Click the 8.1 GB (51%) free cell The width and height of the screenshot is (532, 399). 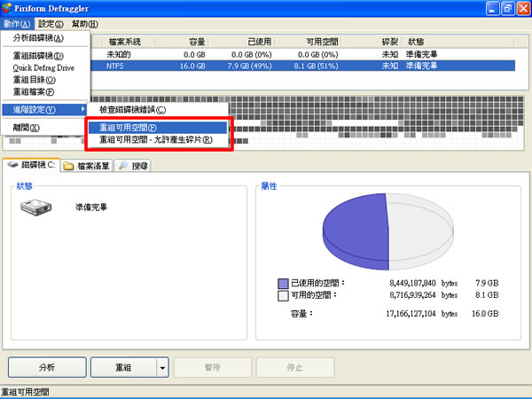point(316,66)
